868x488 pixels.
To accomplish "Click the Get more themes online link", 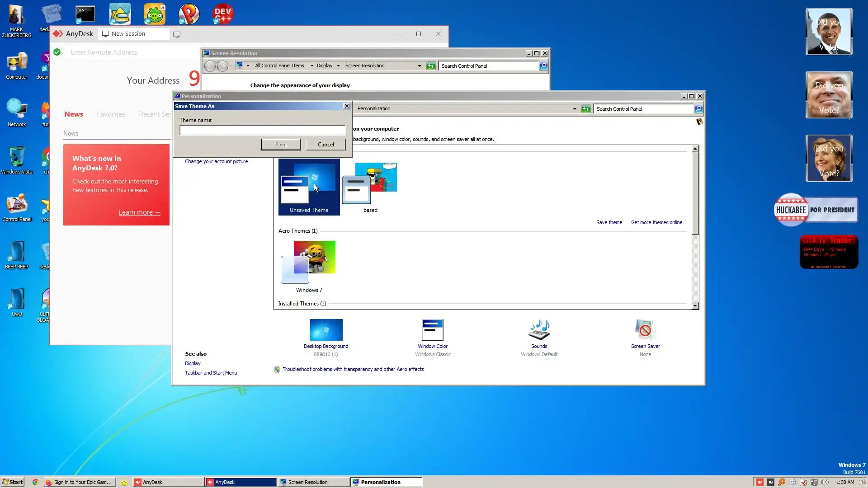I will (x=656, y=222).
